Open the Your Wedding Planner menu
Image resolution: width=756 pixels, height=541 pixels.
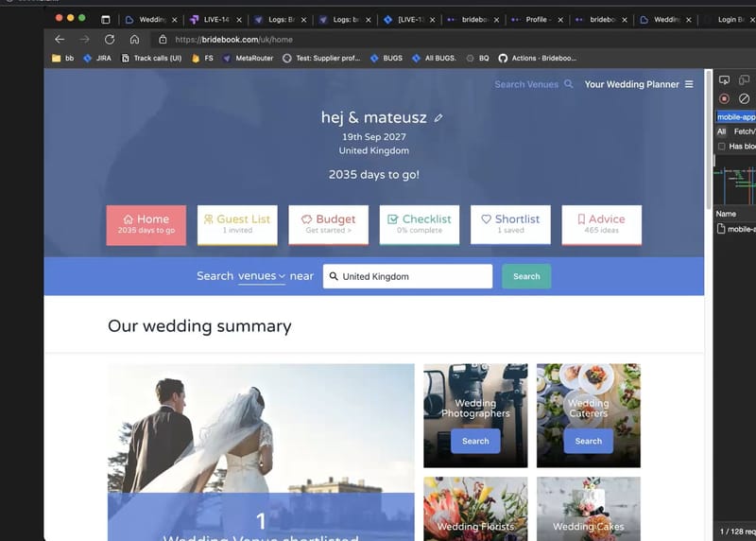(x=639, y=84)
